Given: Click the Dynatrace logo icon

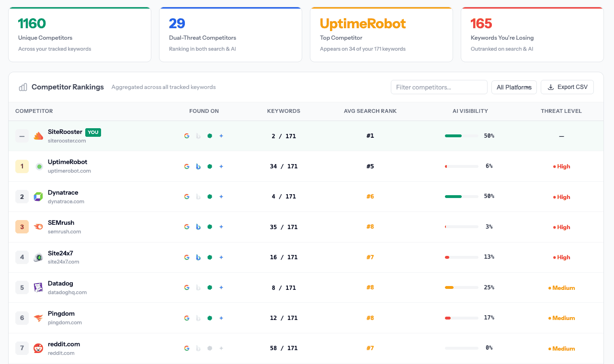Looking at the screenshot, I should point(38,197).
